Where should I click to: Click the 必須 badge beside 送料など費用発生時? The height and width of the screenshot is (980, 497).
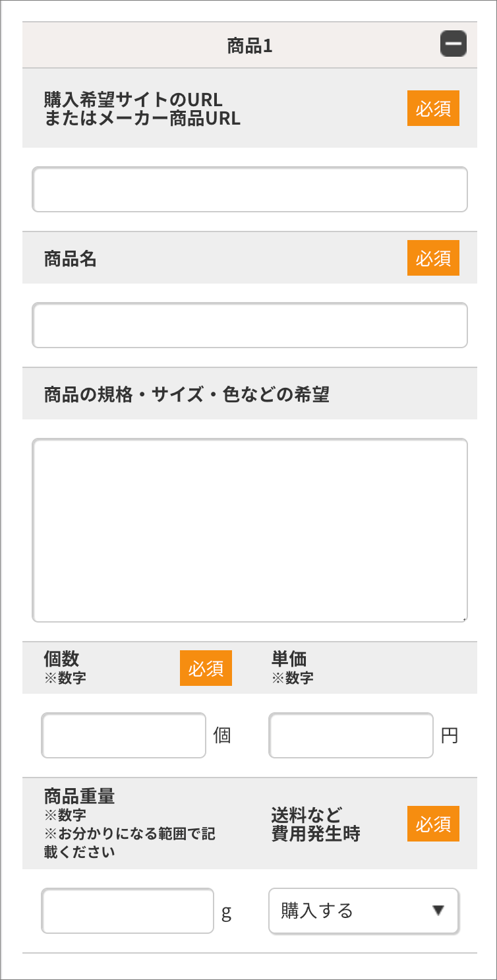(433, 824)
